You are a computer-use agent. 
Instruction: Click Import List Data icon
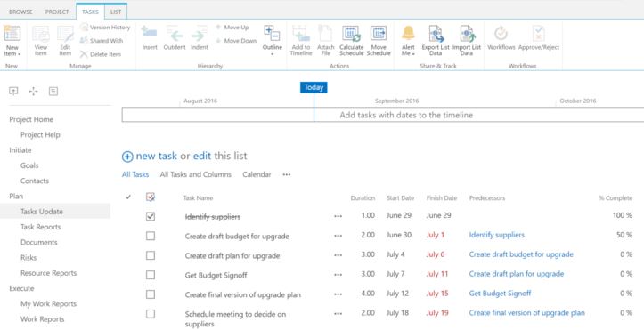[467, 34]
